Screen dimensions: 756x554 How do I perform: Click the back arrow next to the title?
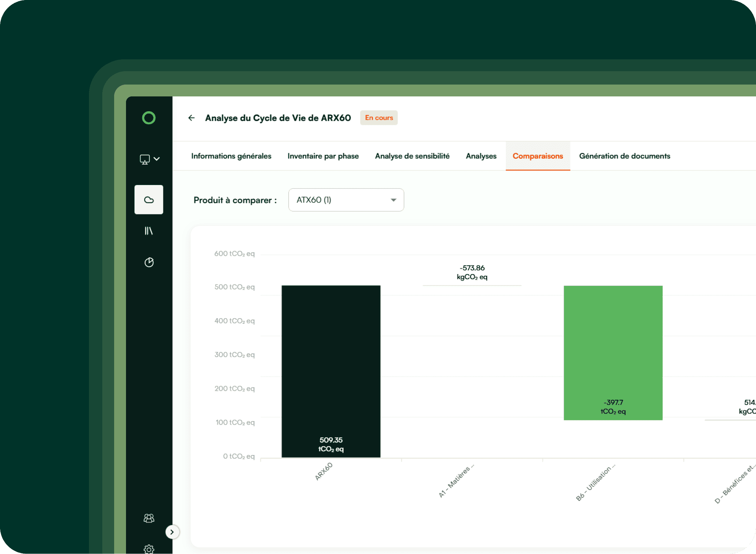point(191,118)
